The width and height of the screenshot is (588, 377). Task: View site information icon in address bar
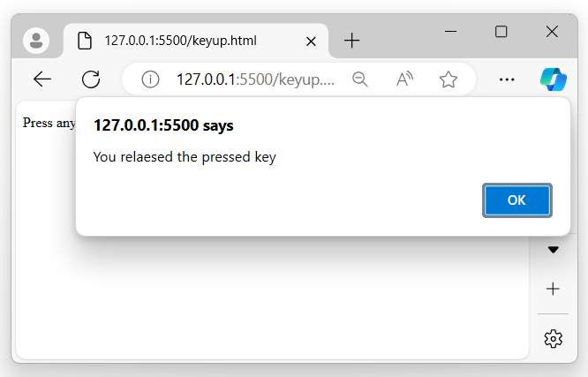[x=150, y=79]
